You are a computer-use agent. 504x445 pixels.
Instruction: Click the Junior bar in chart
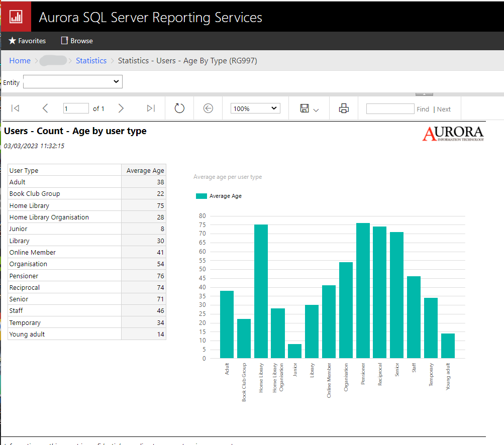(x=295, y=351)
